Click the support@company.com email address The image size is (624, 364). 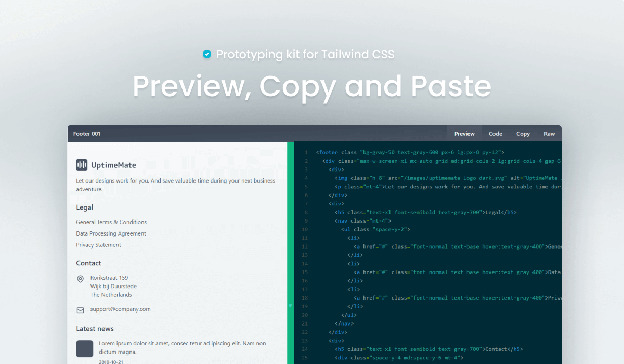(120, 309)
